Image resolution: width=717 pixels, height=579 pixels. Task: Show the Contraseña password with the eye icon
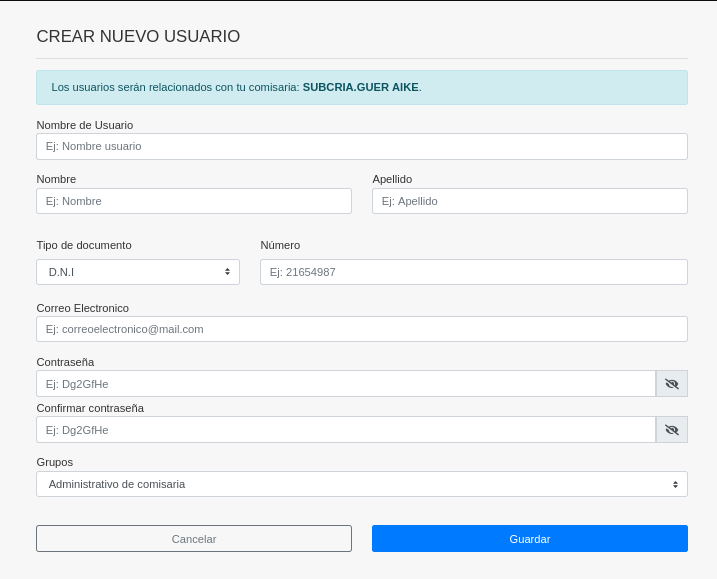pos(671,384)
